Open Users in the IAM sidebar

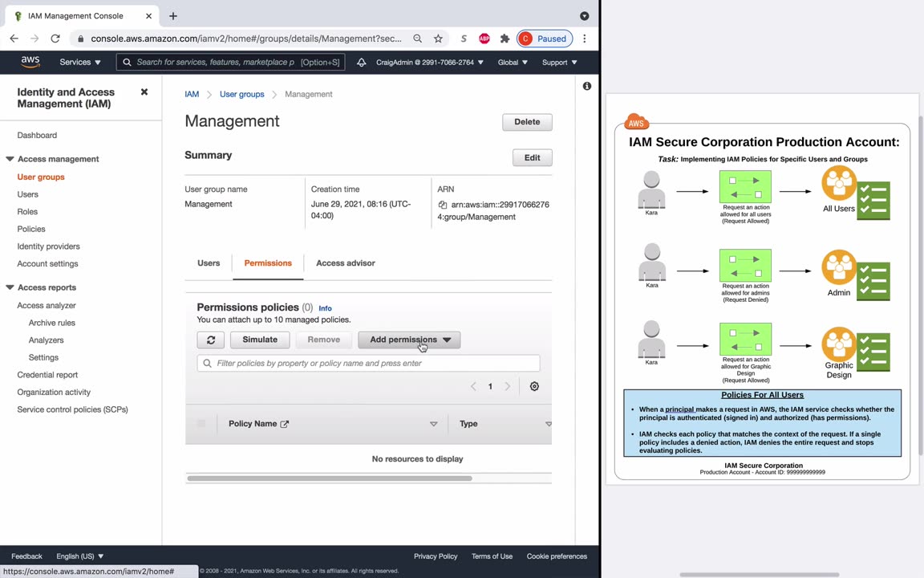click(x=28, y=194)
